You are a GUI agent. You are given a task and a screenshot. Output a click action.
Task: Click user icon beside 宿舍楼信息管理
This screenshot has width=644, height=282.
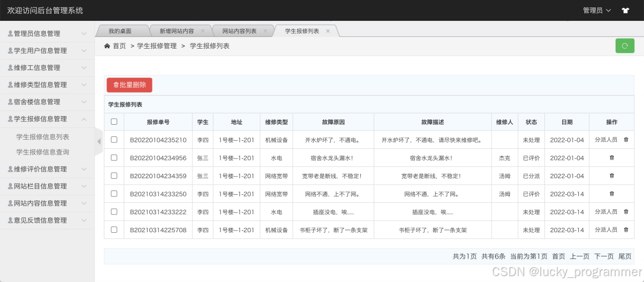tap(10, 102)
